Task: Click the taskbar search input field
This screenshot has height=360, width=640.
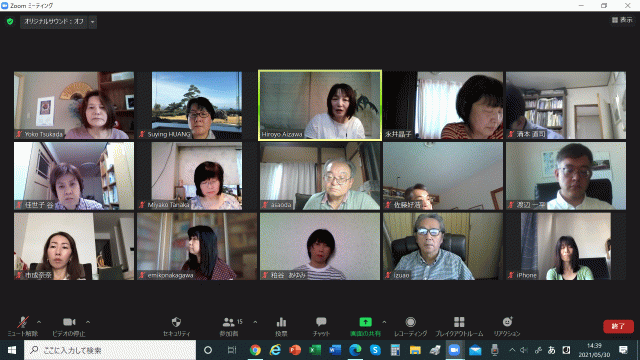Action: [x=110, y=350]
